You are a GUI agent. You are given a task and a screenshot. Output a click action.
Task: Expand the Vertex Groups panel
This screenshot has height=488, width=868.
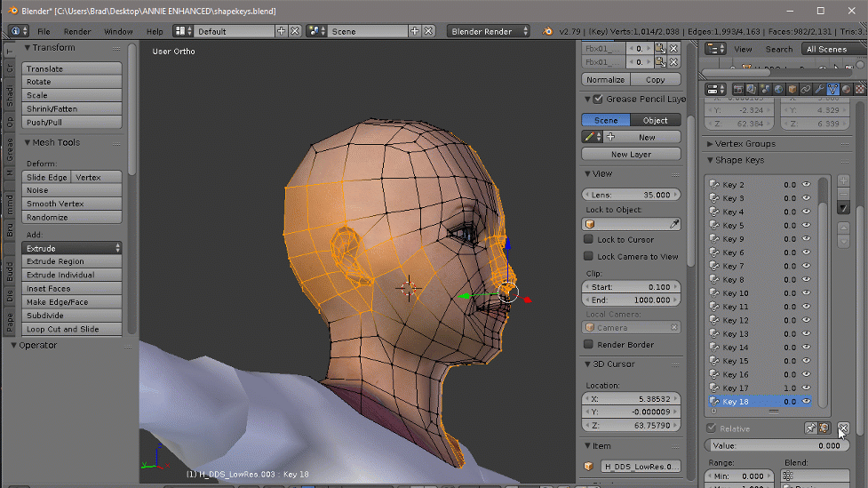pos(745,144)
